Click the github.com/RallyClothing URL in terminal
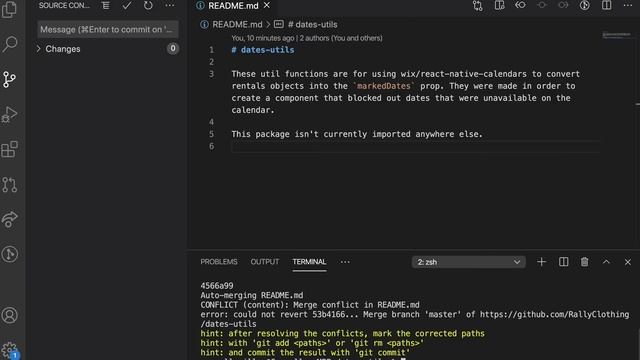This screenshot has width=640, height=360. (554, 314)
